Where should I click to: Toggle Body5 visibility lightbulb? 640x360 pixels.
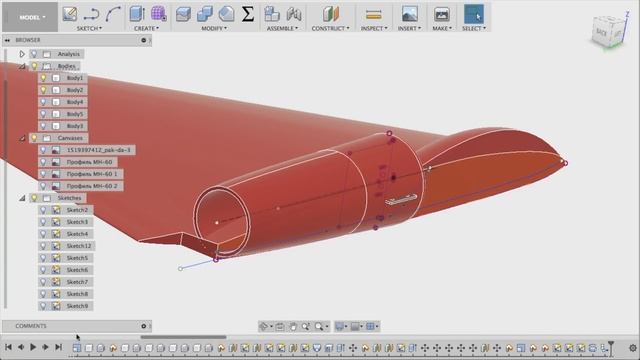(43, 114)
